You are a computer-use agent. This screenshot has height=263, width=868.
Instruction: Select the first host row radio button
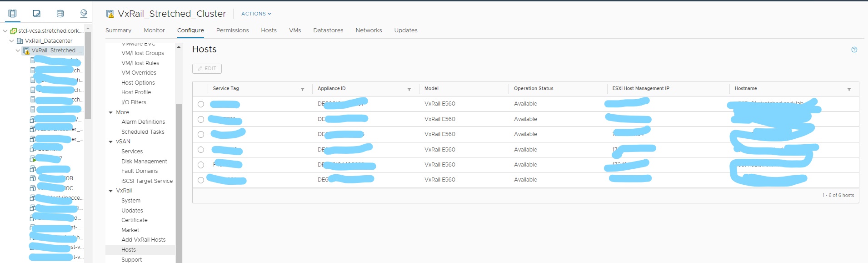coord(201,104)
